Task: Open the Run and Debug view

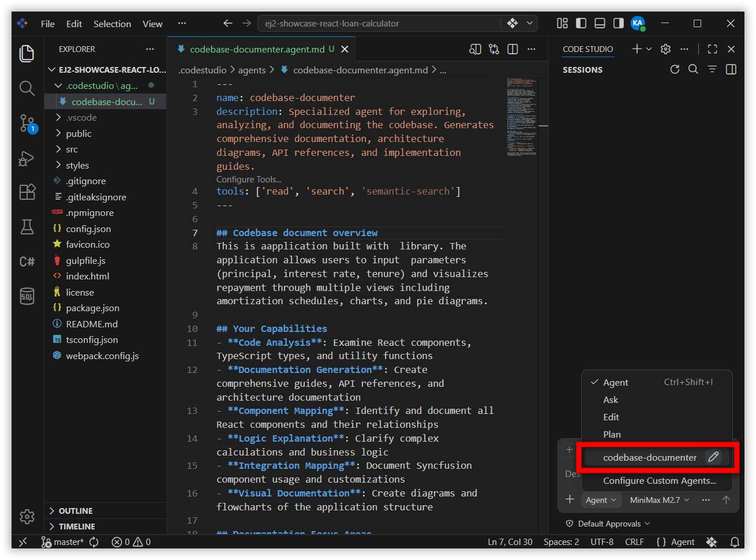Action: pos(27,158)
